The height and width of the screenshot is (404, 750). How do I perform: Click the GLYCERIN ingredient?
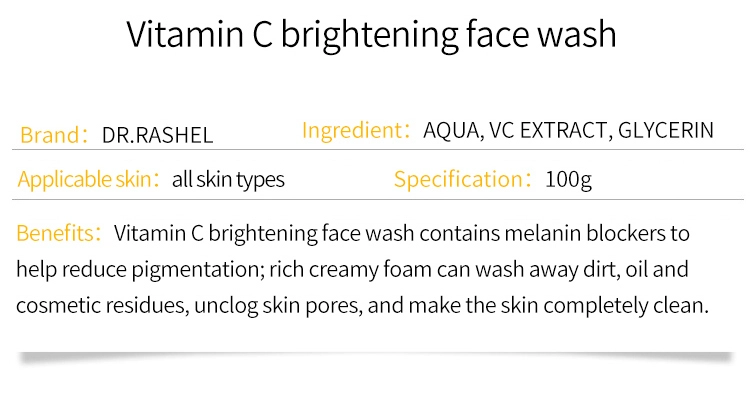click(665, 131)
